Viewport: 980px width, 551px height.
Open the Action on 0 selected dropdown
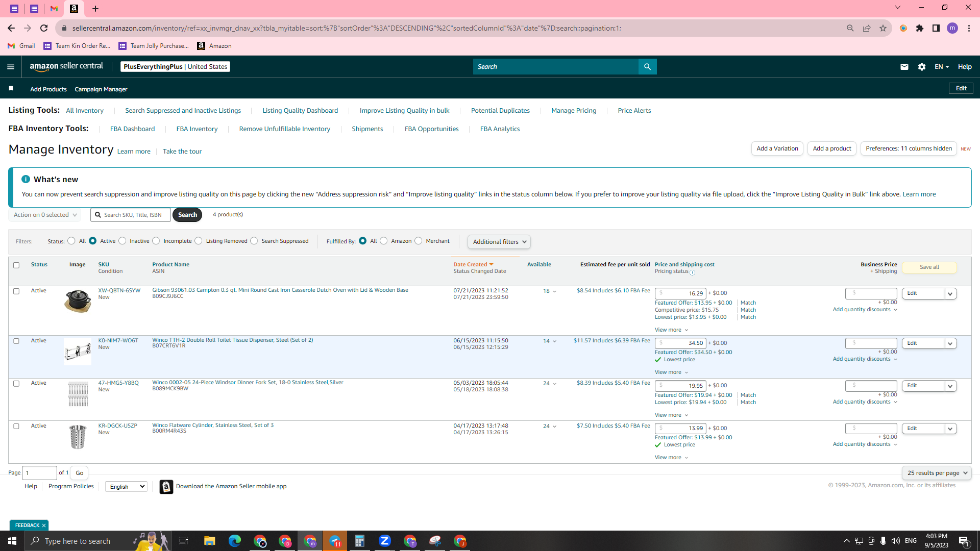coord(45,215)
